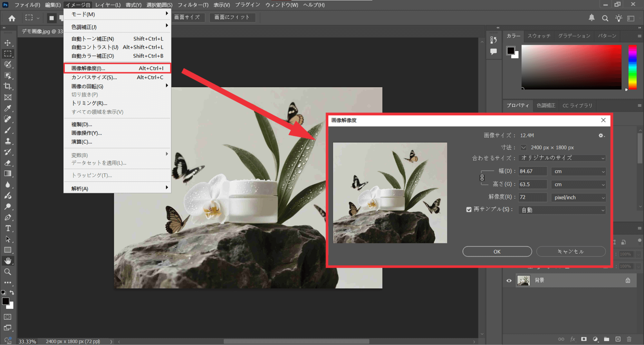Screen dimensions: 644x345
Task: Choose 画像解像度(I)... menu item
Action: click(x=117, y=68)
